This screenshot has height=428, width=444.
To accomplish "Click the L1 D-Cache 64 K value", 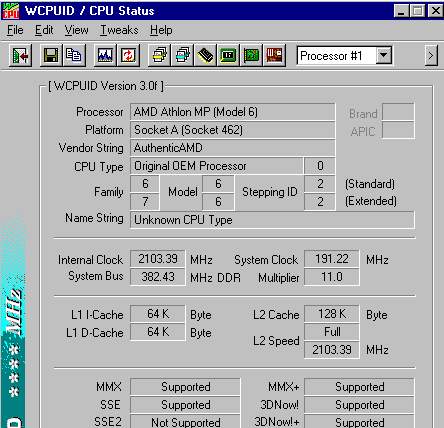I will (157, 332).
